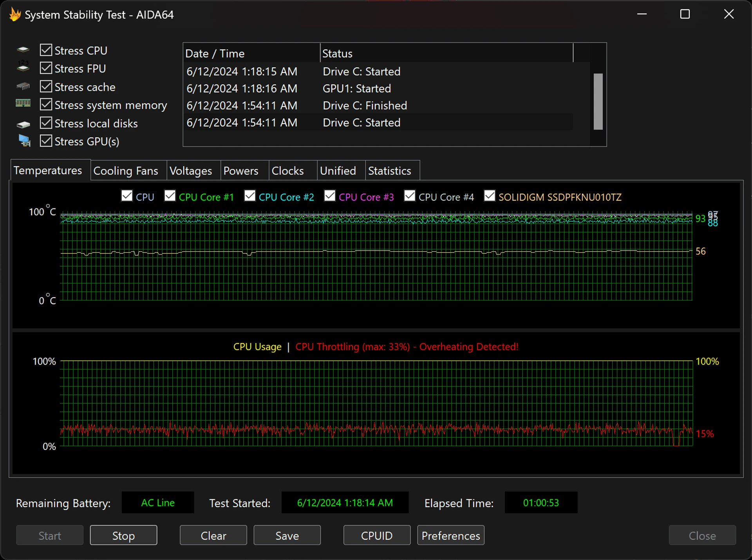Click the AC Line battery status value
Screen dimensions: 752x560
coord(158,502)
